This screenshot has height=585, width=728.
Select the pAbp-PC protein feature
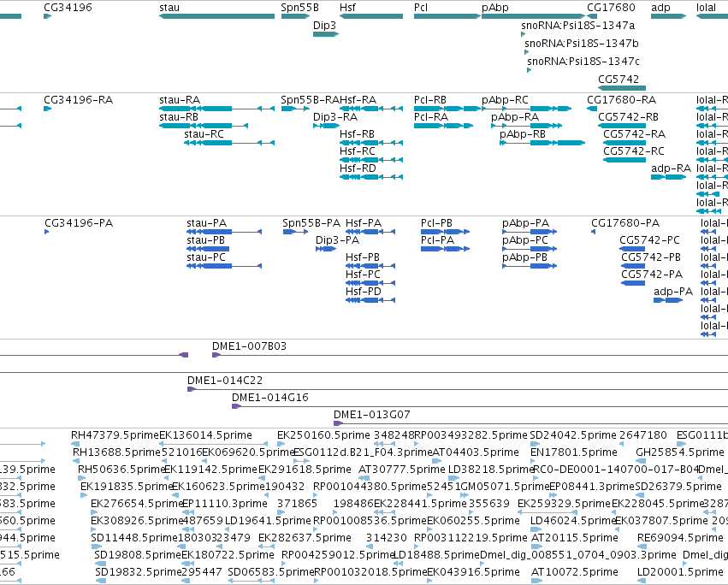[x=530, y=249]
